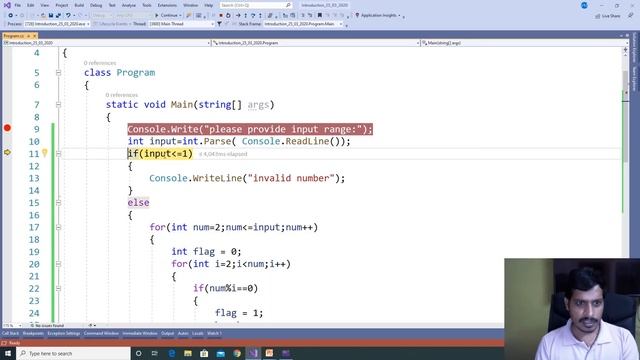Switch to the Breakpoints tab
This screenshot has width=640, height=360.
[33, 333]
